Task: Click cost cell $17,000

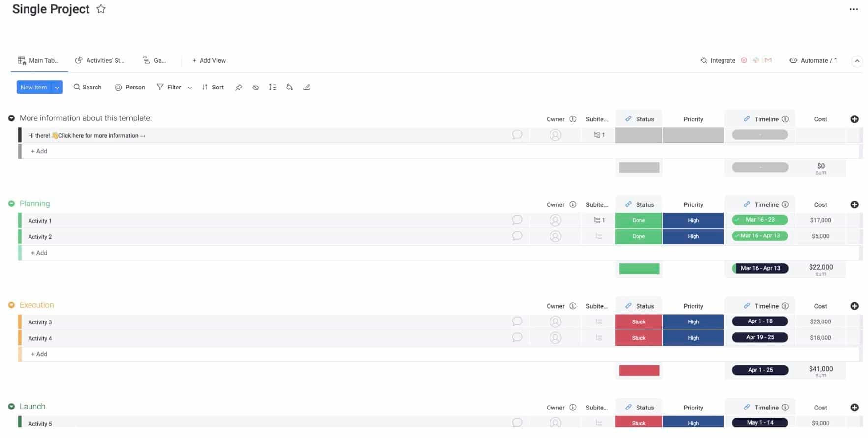Action: click(x=820, y=220)
